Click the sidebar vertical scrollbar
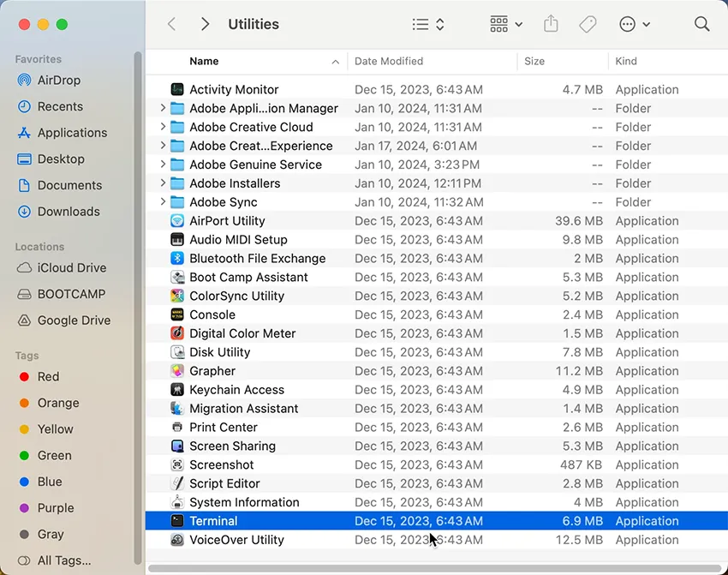 click(137, 308)
